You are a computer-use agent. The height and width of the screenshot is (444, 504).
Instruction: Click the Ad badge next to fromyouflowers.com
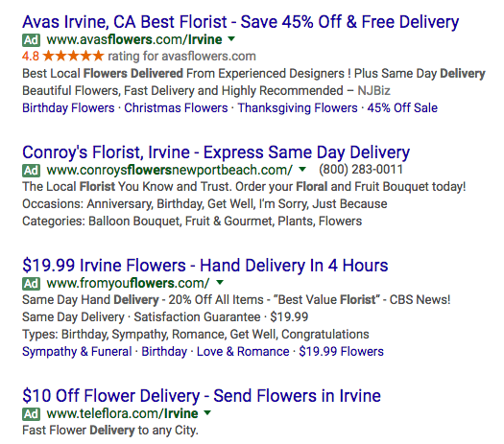(x=31, y=284)
